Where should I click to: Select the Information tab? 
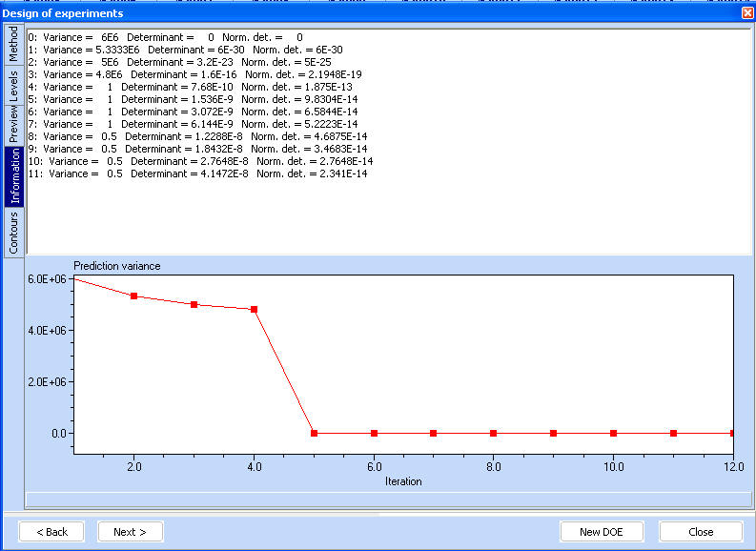click(x=13, y=176)
